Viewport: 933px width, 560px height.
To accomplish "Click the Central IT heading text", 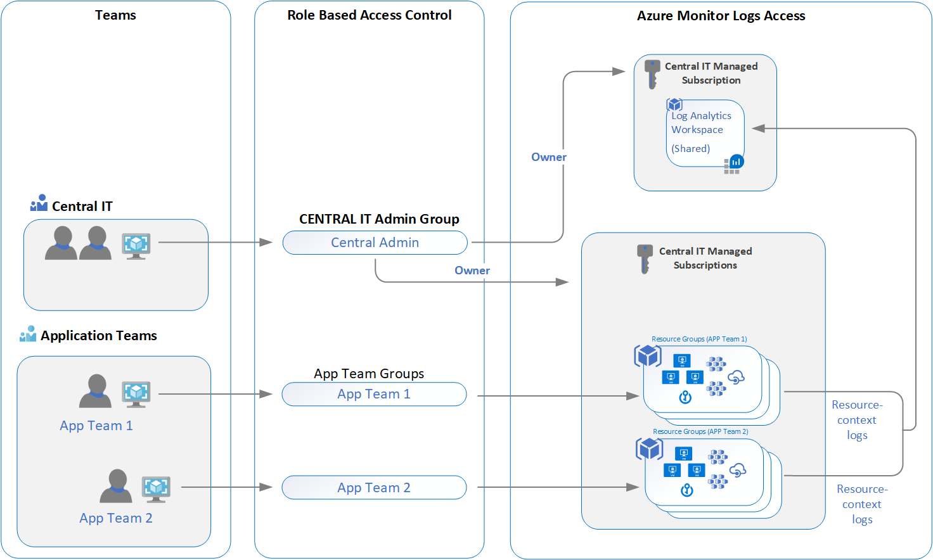I will coord(82,207).
